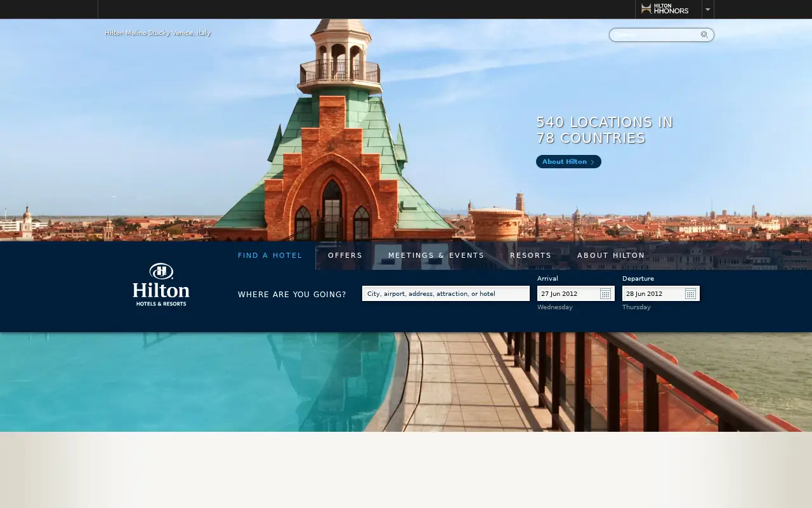
Task: Click the Wednesday day text
Action: tap(555, 307)
